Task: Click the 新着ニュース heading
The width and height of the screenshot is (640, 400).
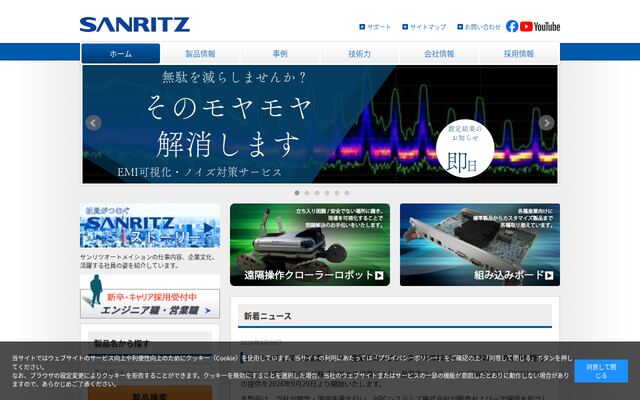Action: [x=268, y=316]
